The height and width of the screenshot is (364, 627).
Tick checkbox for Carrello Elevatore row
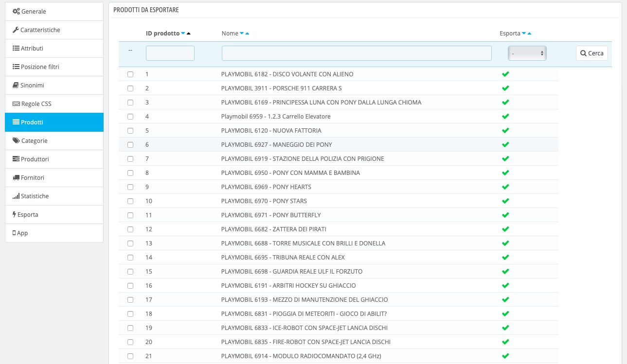pyautogui.click(x=130, y=117)
